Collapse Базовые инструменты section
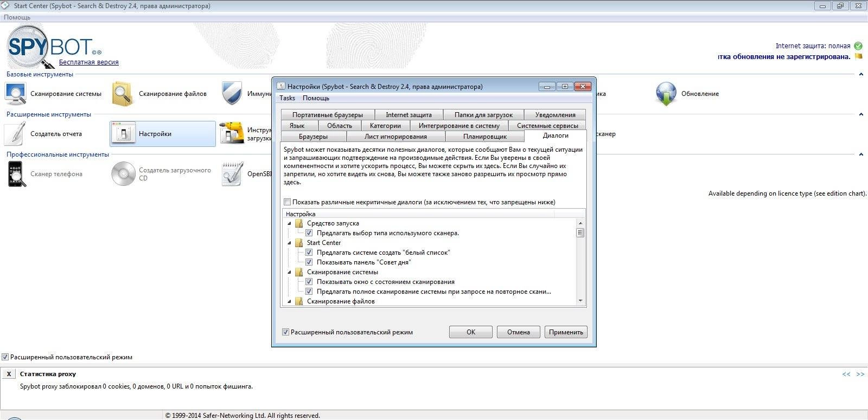Image resolution: width=868 pixels, height=420 pixels. pos(861,74)
